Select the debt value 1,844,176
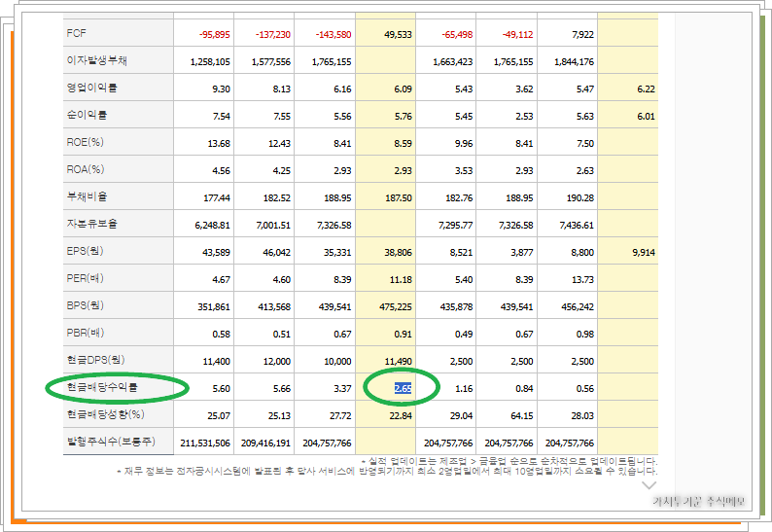The width and height of the screenshot is (772, 532). (574, 62)
